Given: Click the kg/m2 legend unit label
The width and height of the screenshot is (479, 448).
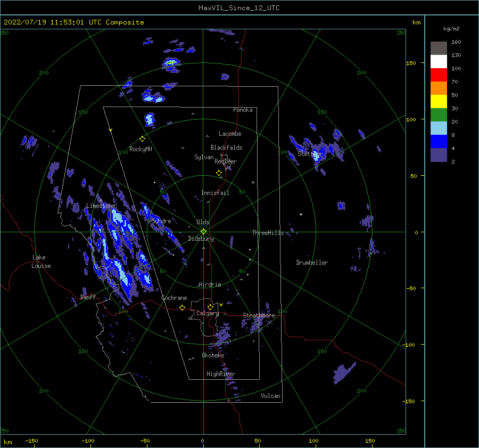Looking at the screenshot, I should tap(451, 29).
